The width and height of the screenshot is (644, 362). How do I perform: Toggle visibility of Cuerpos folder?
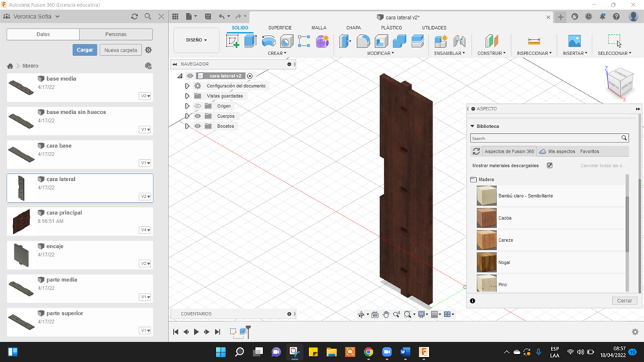point(198,116)
